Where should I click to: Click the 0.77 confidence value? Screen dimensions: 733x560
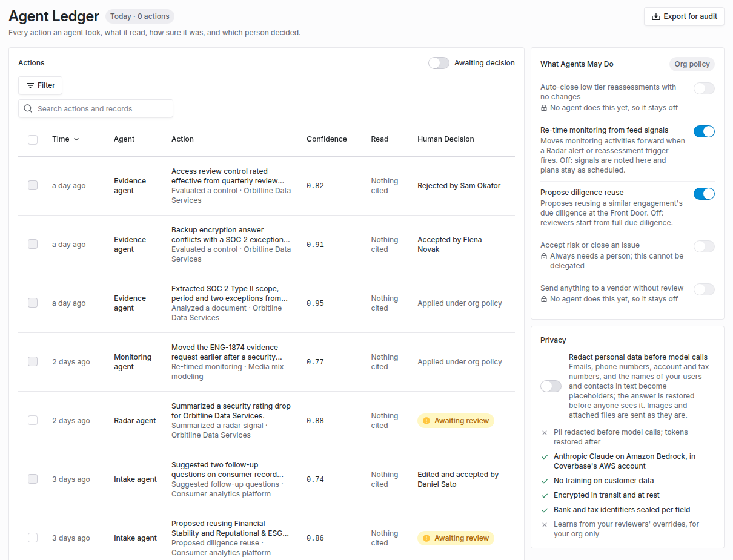[315, 362]
